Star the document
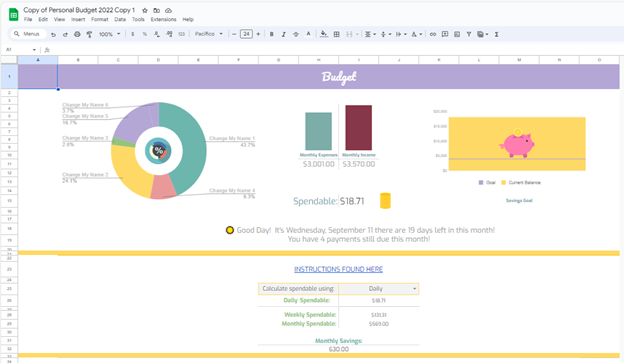Screen dimensions: 624x363 click(145, 10)
